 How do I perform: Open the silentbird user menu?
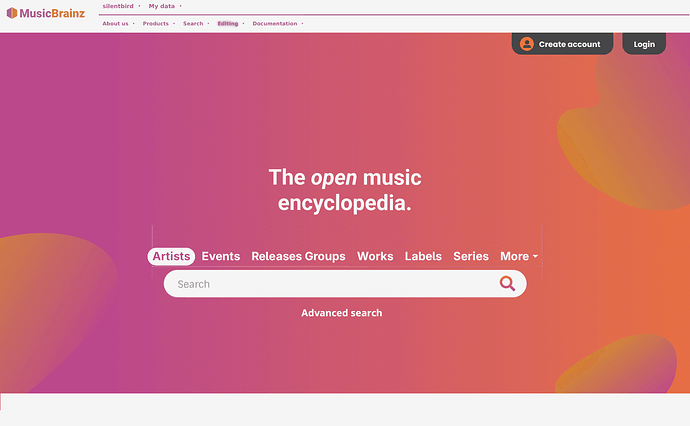pos(121,6)
